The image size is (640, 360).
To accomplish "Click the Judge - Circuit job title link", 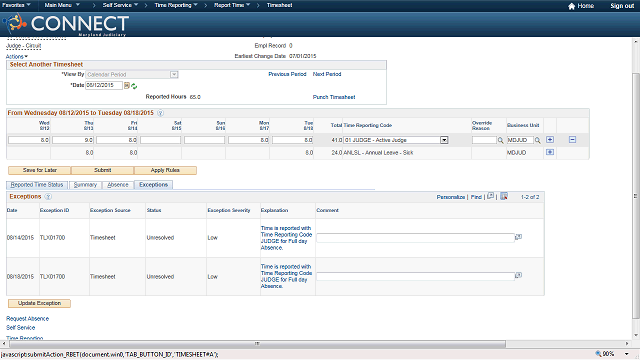I will coord(24,46).
